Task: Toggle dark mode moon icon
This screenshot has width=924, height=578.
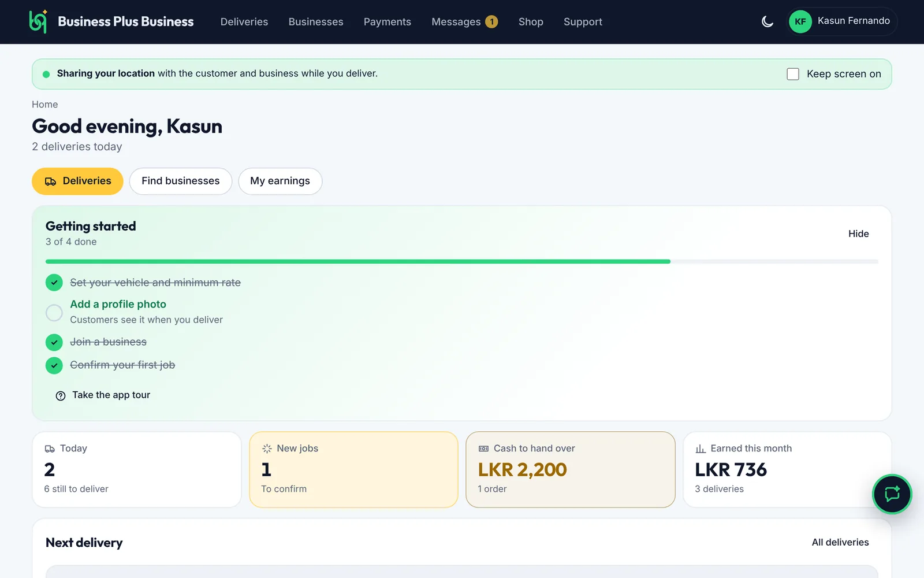Action: point(767,22)
